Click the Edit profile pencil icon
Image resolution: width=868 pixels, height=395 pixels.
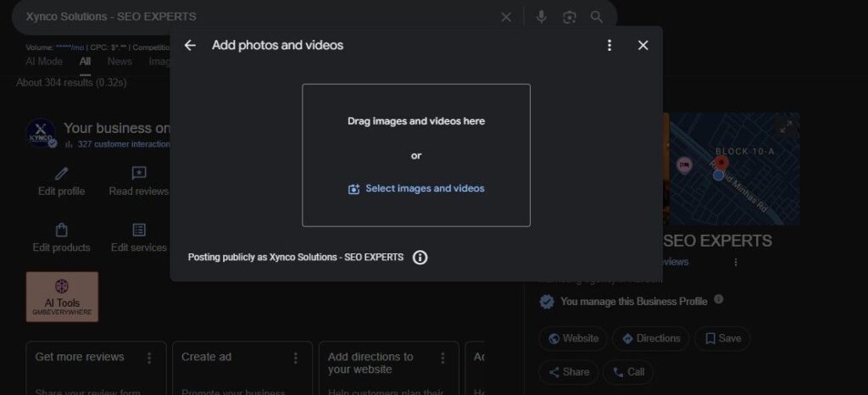61,174
